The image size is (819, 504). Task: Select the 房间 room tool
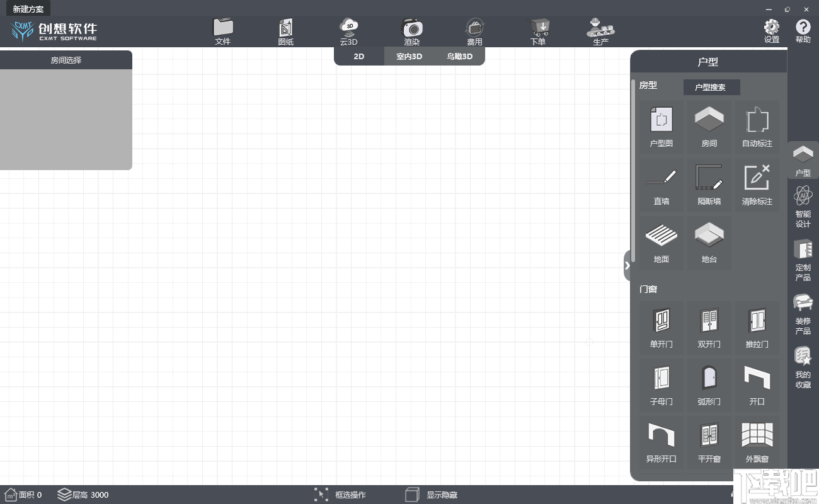709,128
